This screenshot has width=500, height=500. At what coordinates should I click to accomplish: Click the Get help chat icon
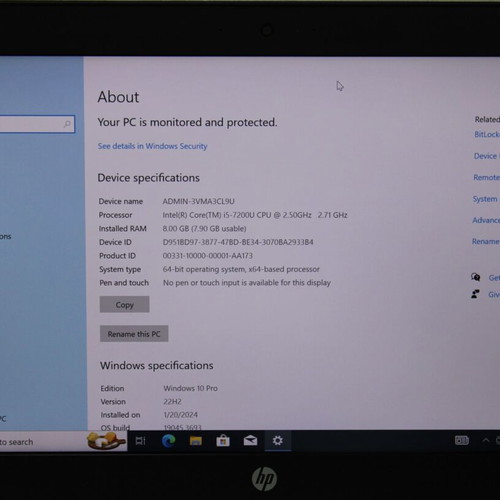pos(475,277)
